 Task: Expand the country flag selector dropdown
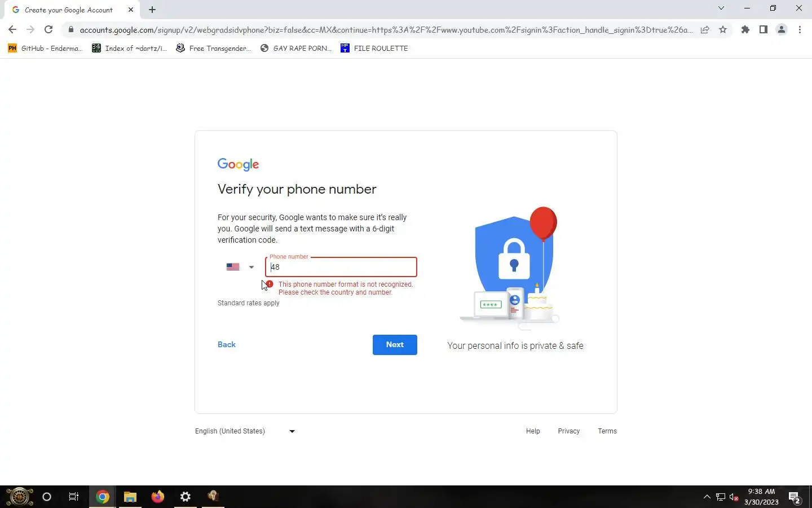(x=240, y=267)
